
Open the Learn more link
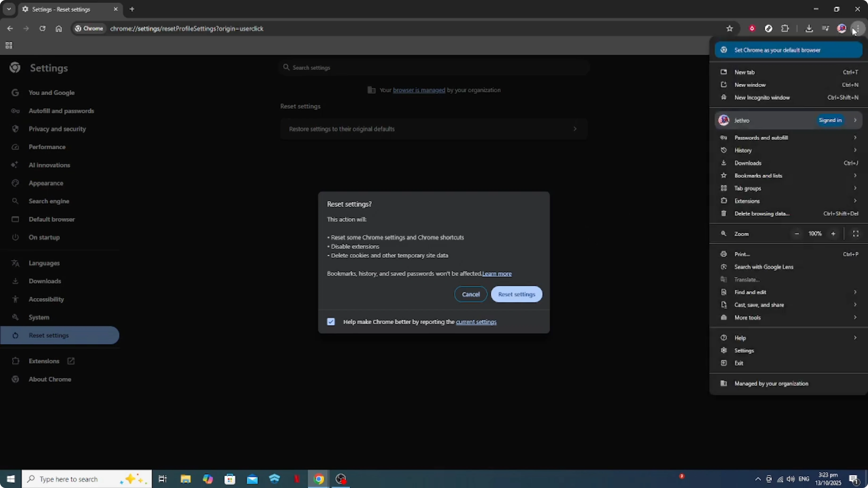497,274
